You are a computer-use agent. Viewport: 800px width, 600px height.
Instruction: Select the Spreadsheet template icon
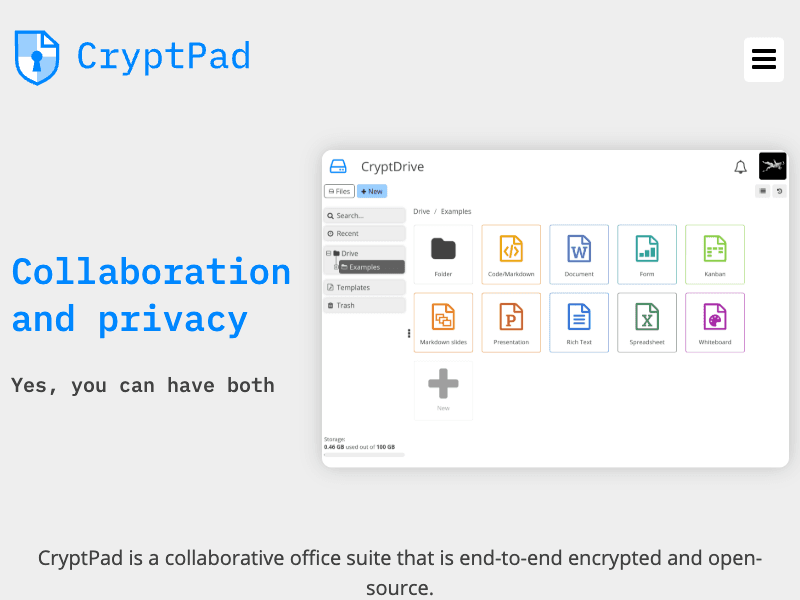point(647,322)
